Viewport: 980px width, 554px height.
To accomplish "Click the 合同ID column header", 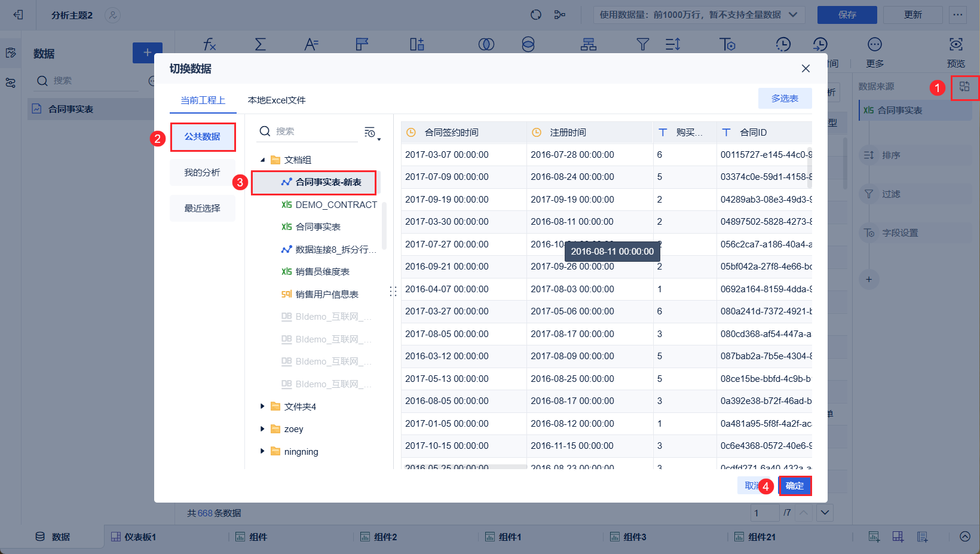I will click(764, 133).
